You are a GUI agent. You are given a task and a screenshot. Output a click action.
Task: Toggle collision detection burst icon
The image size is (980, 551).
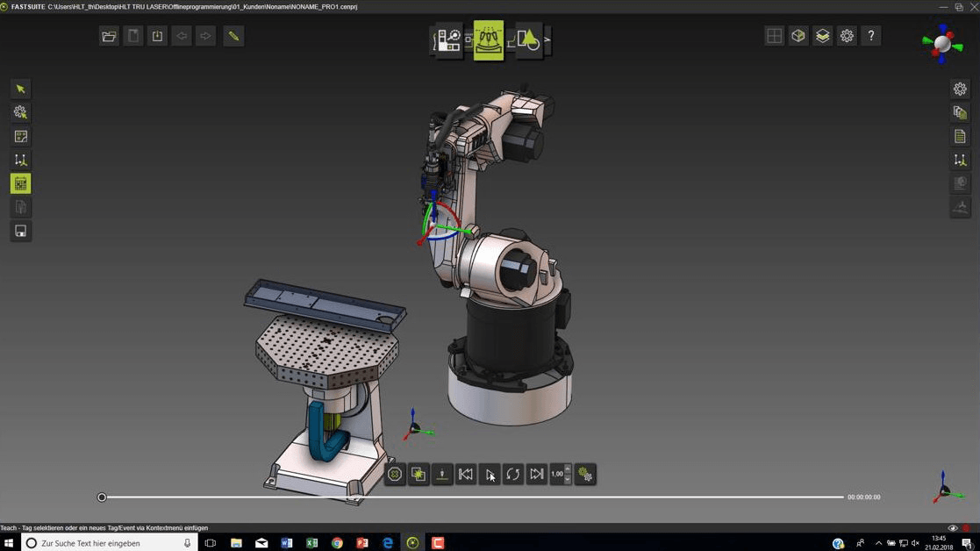[418, 474]
